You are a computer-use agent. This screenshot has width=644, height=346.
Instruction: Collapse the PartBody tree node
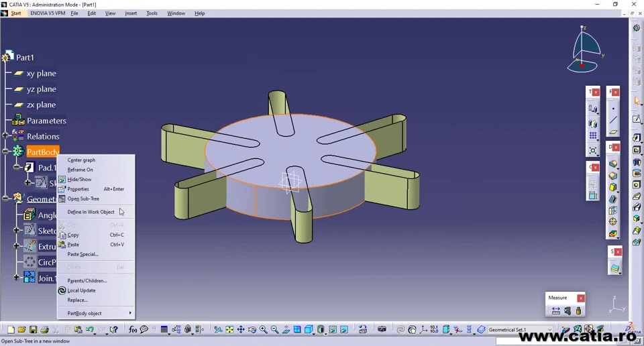pyautogui.click(x=5, y=152)
